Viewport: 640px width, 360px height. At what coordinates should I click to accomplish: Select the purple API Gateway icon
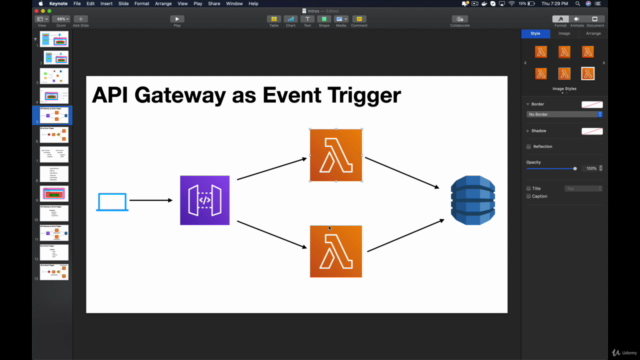(x=205, y=200)
